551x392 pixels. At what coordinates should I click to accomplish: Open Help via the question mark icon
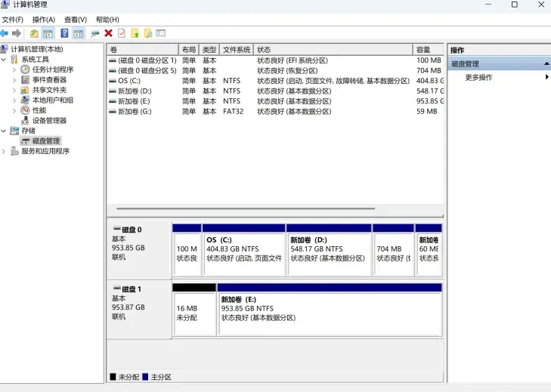65,33
